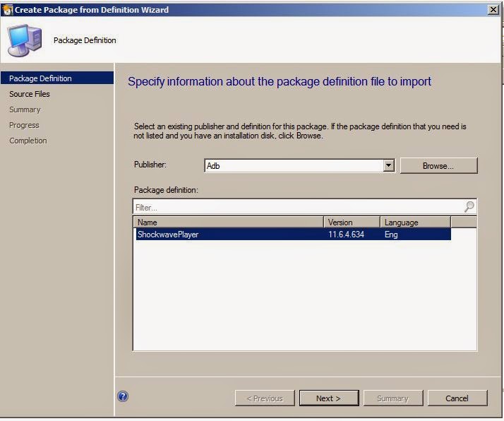Click the Publisher combo box showing Adb
Screen dimensions: 504x421
(x=299, y=165)
